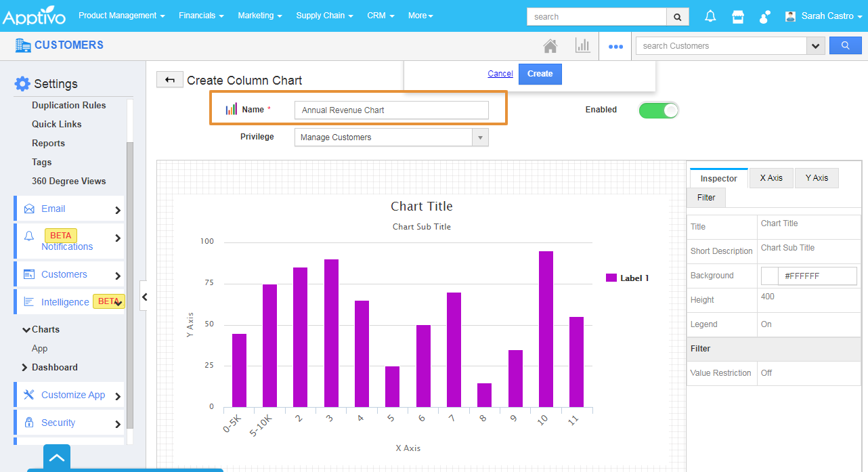Toggle the Enabled switch off
The image size is (868, 472).
click(658, 110)
